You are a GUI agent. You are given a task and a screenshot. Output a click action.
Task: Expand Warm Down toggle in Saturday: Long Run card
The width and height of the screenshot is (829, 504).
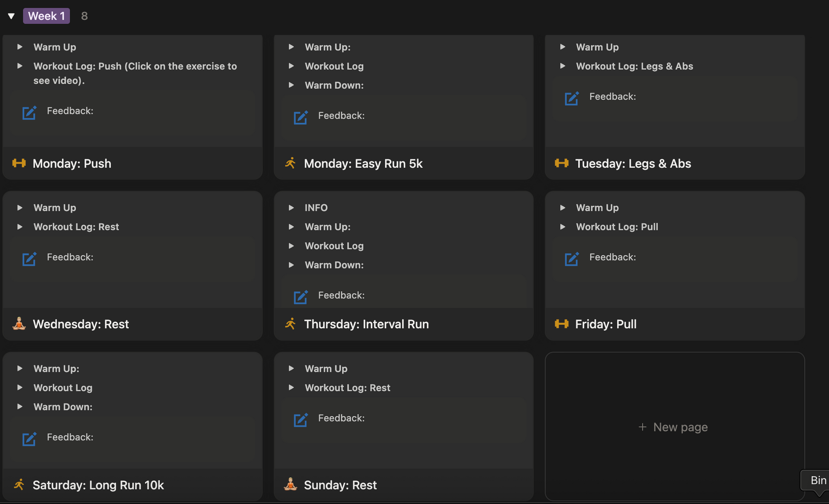click(20, 407)
